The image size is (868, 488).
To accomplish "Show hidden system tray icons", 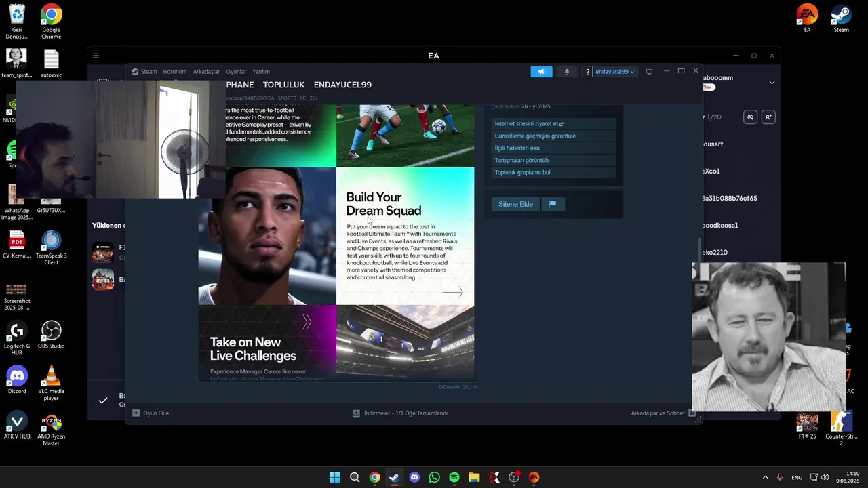I will tap(765, 477).
